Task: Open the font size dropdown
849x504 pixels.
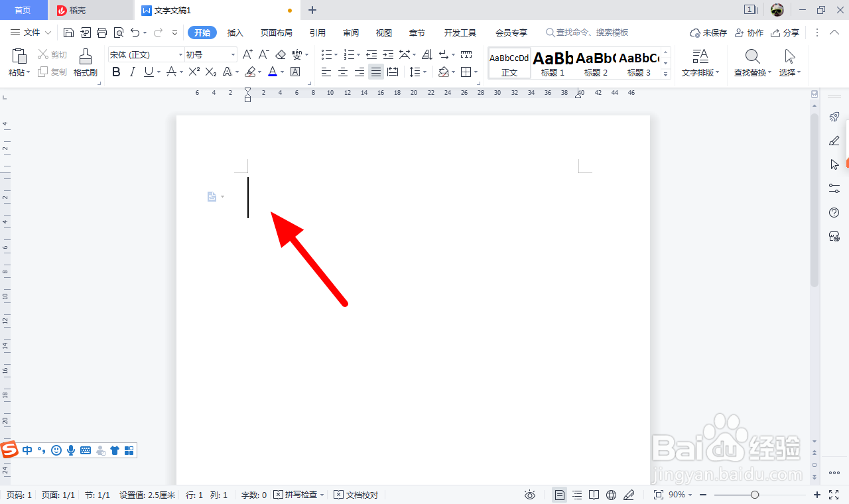Action: [x=233, y=54]
